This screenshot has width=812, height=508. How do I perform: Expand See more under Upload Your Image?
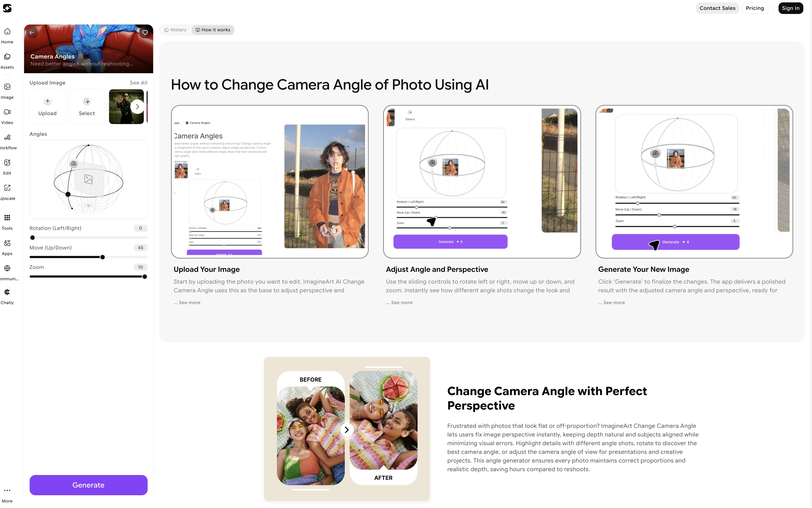tap(190, 302)
